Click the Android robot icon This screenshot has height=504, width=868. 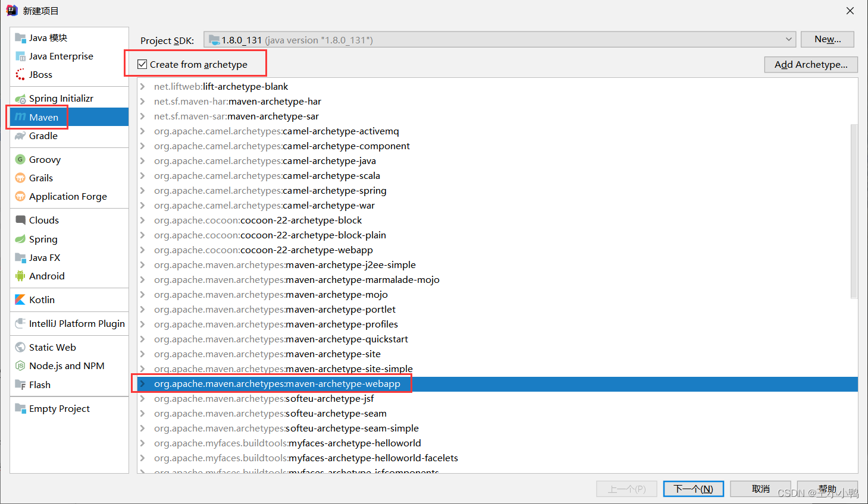click(x=20, y=276)
